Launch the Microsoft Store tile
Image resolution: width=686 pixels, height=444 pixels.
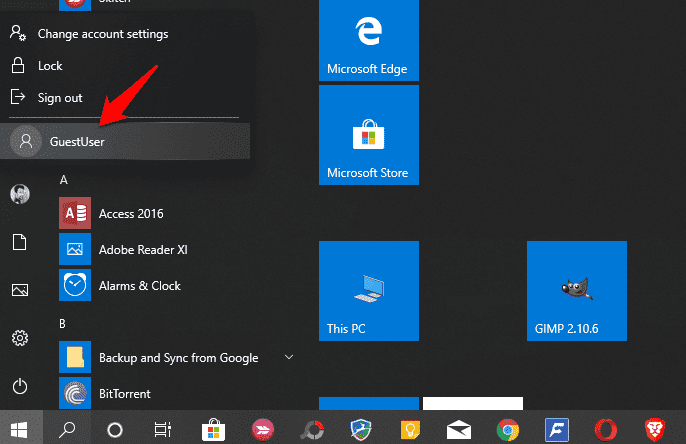point(369,135)
